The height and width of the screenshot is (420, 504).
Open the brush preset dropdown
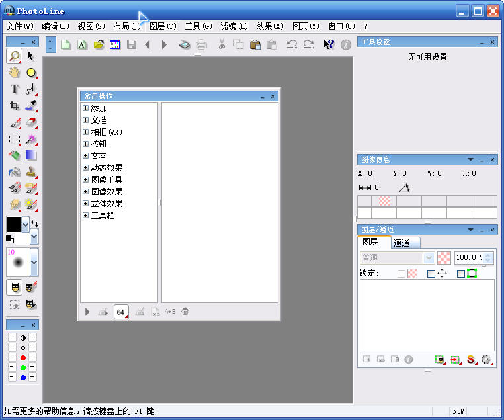coord(34,262)
